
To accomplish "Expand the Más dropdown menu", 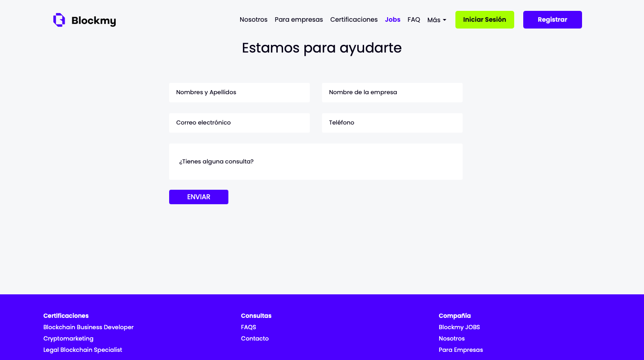I will 436,20.
